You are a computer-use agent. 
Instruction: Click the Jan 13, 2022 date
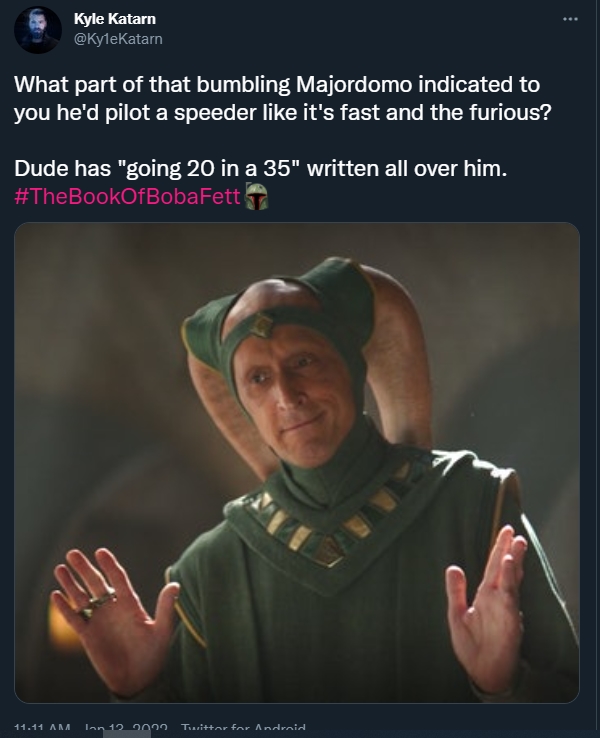[x=126, y=729]
